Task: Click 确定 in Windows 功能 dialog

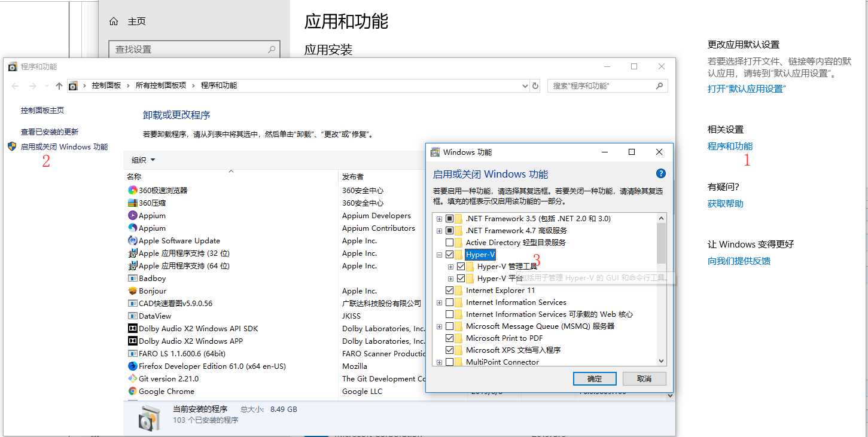Action: click(x=595, y=378)
